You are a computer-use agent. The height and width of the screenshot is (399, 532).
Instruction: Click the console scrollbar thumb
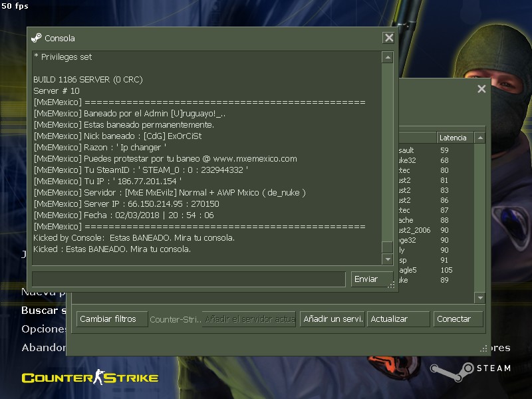(388, 247)
